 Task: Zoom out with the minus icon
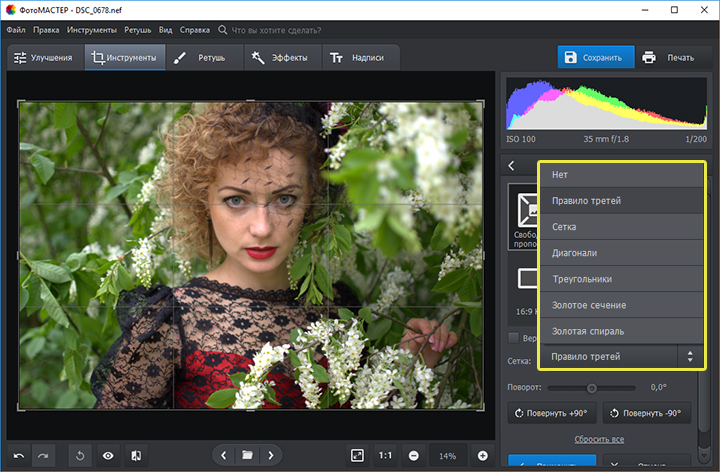[413, 455]
